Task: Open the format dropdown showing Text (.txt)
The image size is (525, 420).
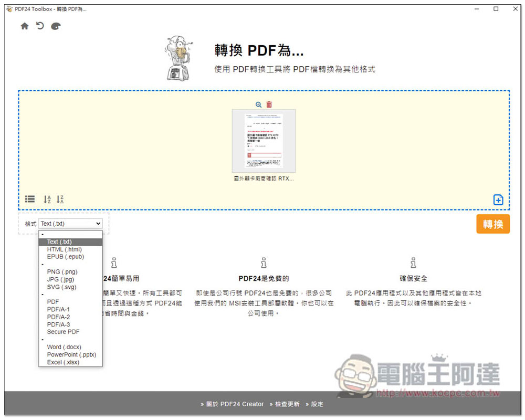Action: coord(70,224)
